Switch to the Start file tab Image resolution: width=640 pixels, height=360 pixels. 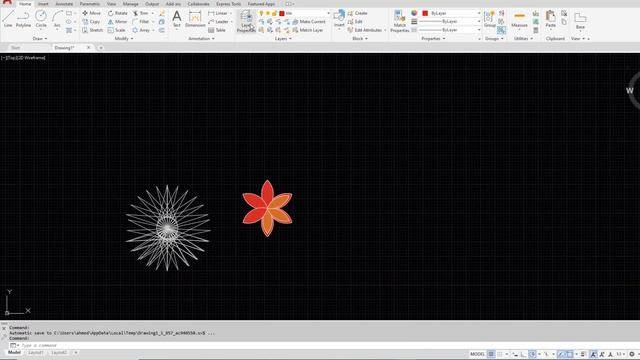click(x=16, y=48)
